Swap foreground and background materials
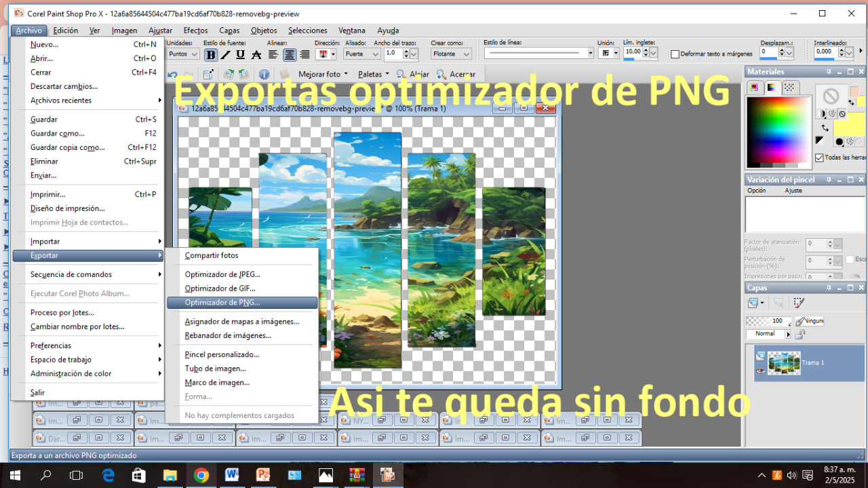The width and height of the screenshot is (868, 488). (825, 128)
